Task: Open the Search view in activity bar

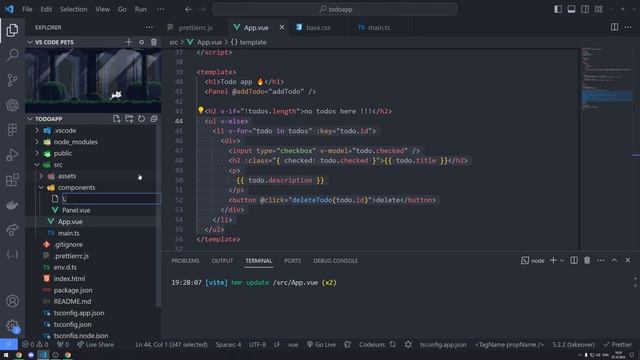Action: coord(12,55)
